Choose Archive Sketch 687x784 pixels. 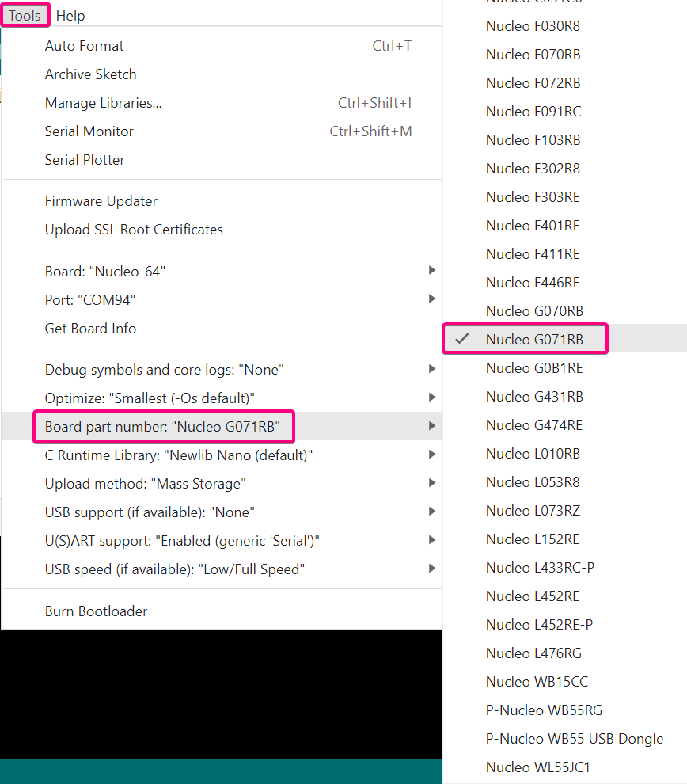pos(222,74)
